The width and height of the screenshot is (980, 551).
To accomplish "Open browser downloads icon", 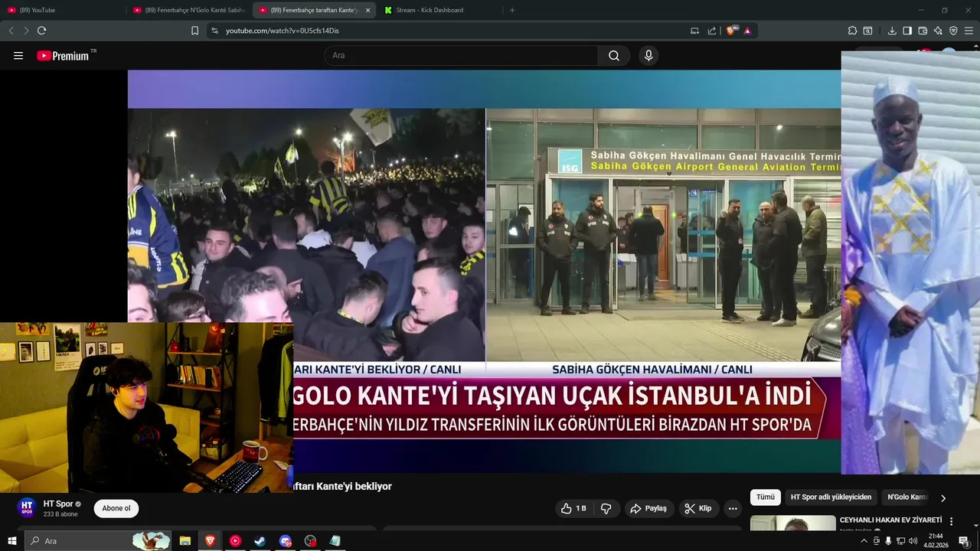I will coord(892,31).
